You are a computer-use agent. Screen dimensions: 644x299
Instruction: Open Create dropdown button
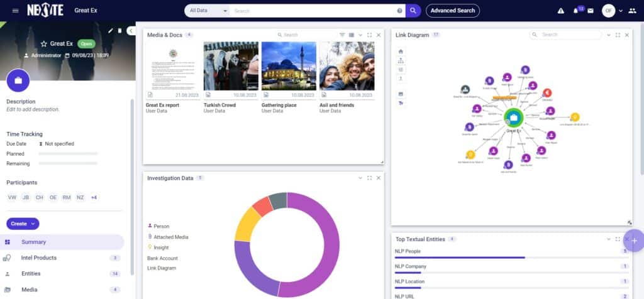coord(23,224)
